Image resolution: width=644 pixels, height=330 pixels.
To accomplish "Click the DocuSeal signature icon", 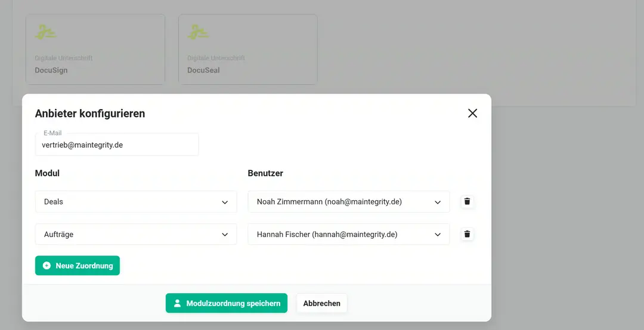I will click(x=198, y=32).
